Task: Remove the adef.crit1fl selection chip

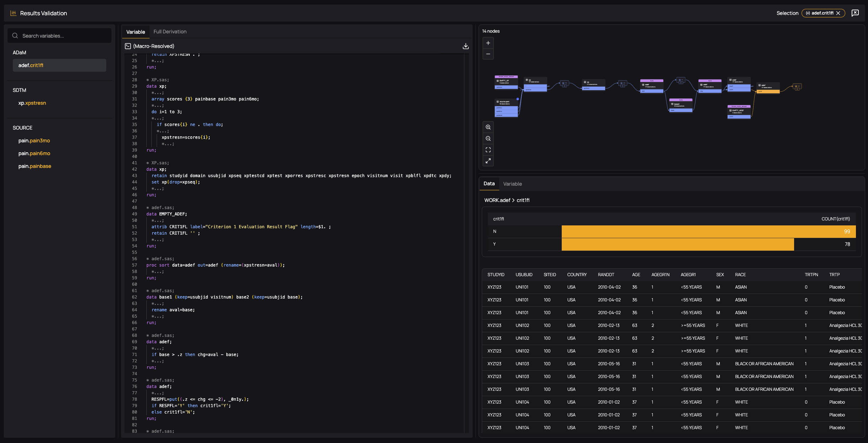Action: (838, 13)
